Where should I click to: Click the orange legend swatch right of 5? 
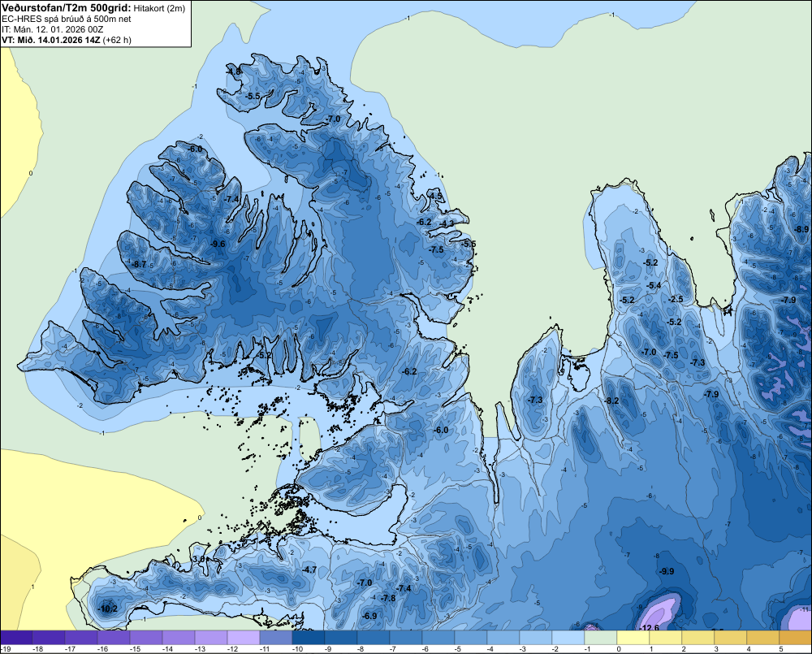coord(796,637)
